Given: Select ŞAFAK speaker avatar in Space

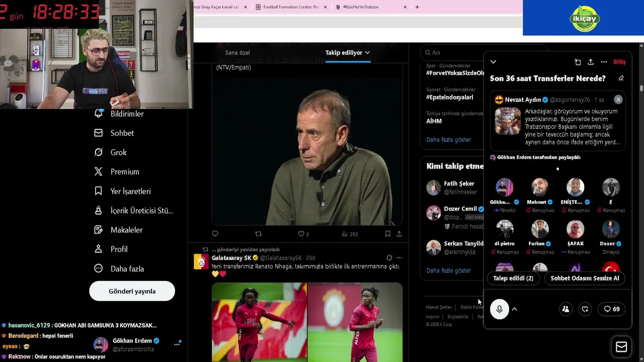Looking at the screenshot, I should (576, 229).
